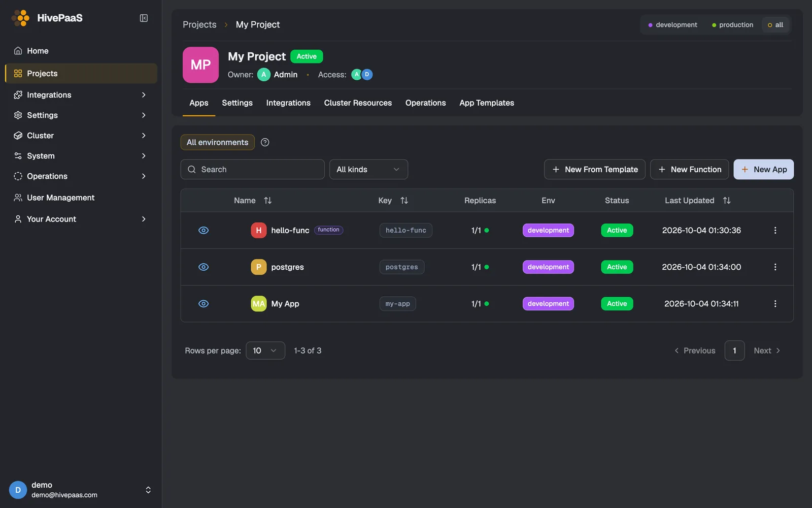Viewport: 812px width, 508px height.
Task: Toggle visibility eye for My App
Action: coord(204,303)
